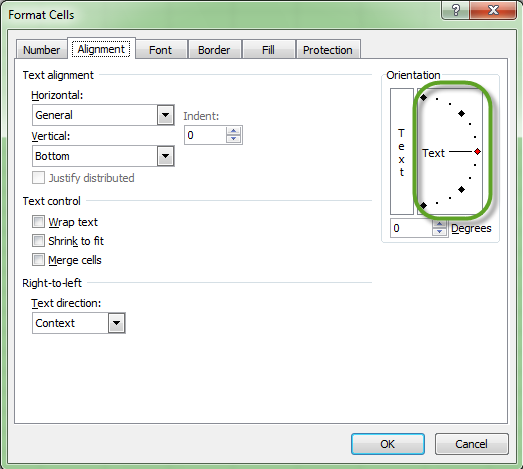Open the Border tab

click(x=214, y=50)
